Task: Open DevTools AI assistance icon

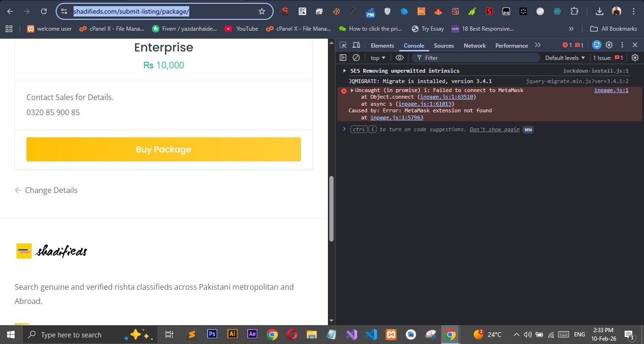Action: click(597, 45)
